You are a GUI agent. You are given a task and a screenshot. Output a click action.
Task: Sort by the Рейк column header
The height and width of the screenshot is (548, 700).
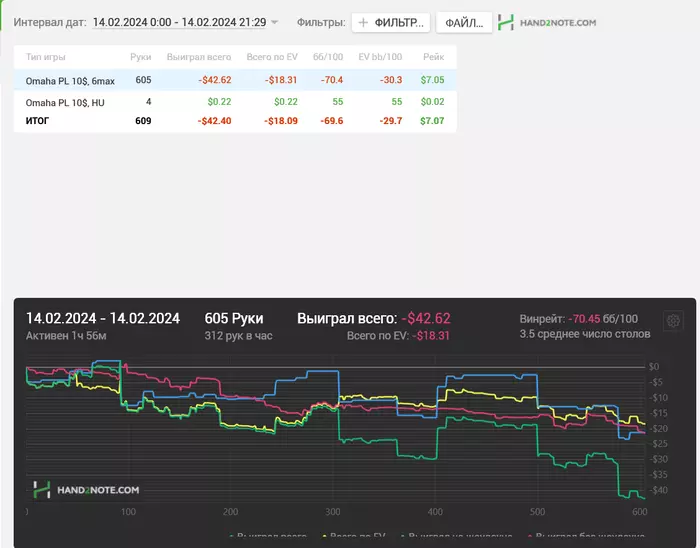pyautogui.click(x=434, y=58)
